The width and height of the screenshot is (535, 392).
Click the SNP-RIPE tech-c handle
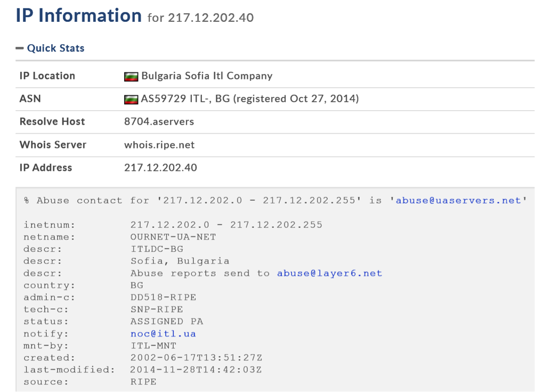157,309
